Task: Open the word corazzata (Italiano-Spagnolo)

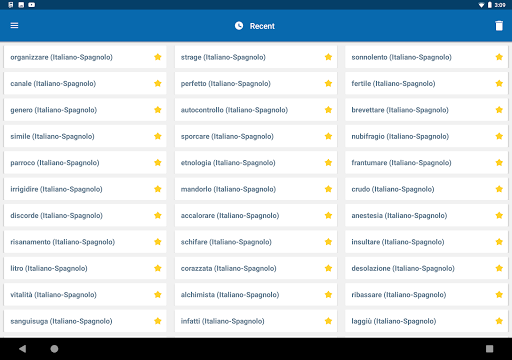Action: [x=256, y=268]
